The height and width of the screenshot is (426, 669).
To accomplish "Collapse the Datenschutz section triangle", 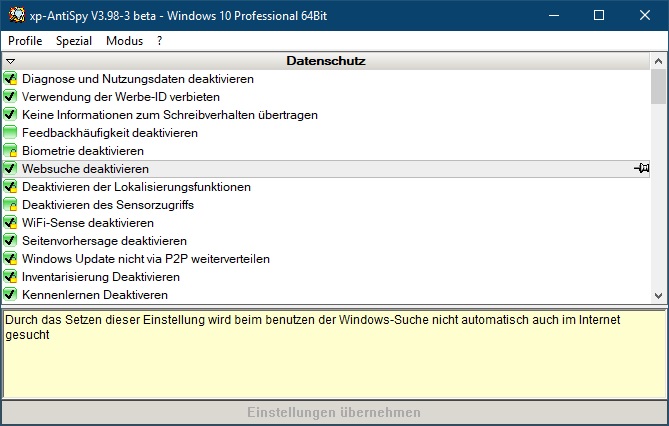I will (11, 61).
